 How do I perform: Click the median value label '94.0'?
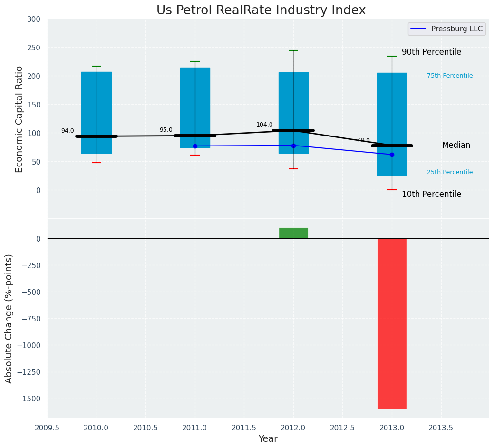68,131
